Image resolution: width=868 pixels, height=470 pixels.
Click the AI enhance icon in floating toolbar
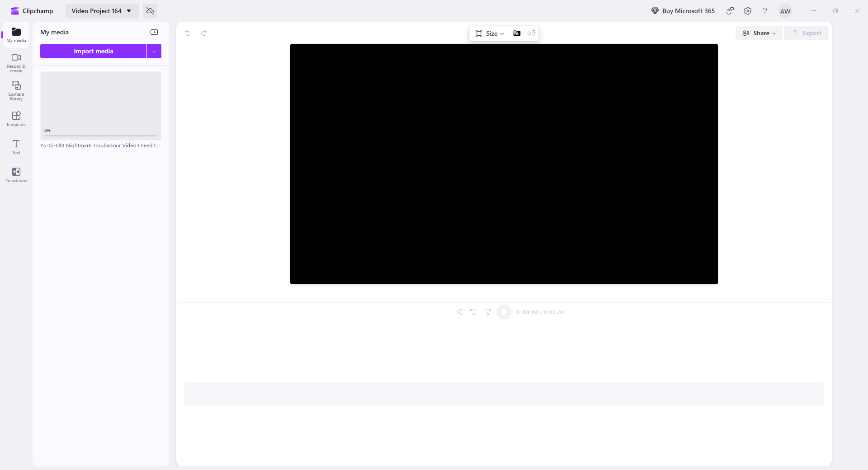point(532,33)
